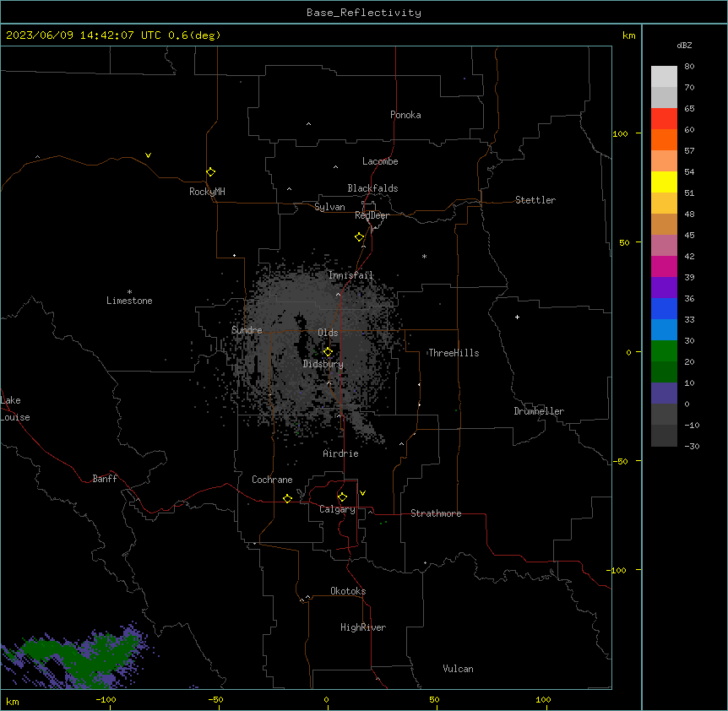Image resolution: width=728 pixels, height=711 pixels.
Task: Click the yellow station marker near RockyMH
Action: click(x=210, y=172)
